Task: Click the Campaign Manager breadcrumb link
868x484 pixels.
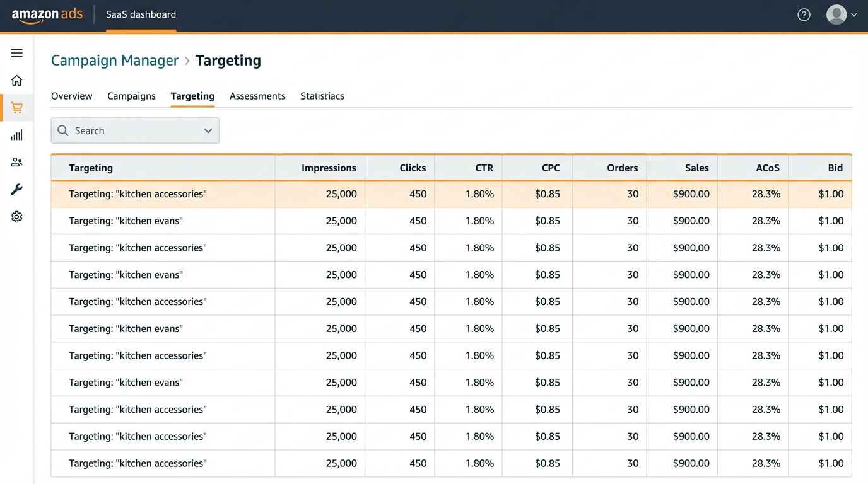Action: pyautogui.click(x=115, y=60)
